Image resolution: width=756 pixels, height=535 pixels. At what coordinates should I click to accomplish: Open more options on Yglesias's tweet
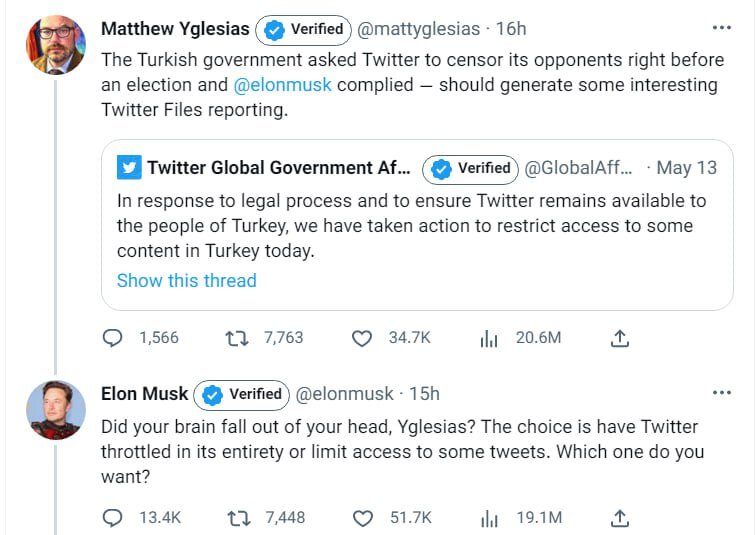click(x=720, y=29)
